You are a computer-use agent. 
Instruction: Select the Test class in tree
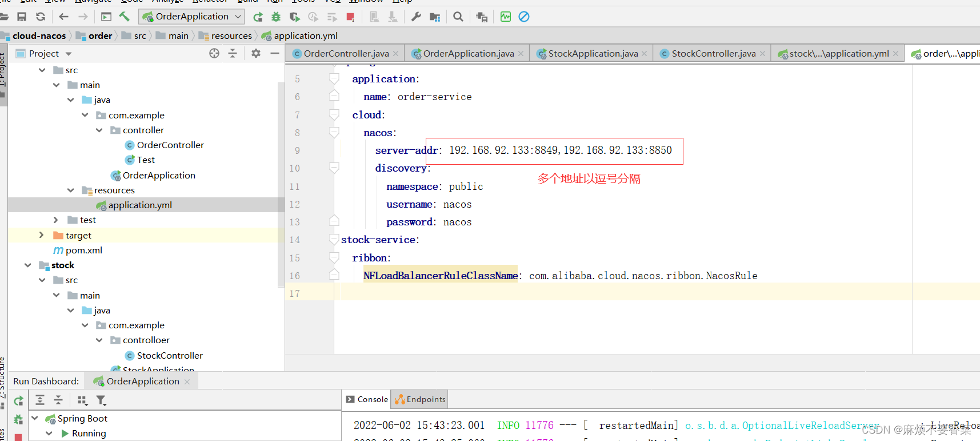(x=146, y=160)
